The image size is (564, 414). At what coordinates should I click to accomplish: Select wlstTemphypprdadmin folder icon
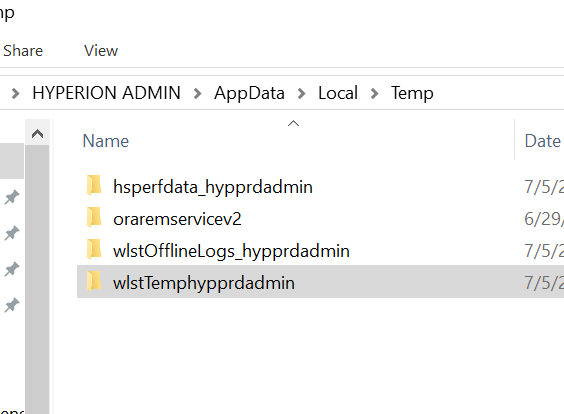[x=94, y=281]
